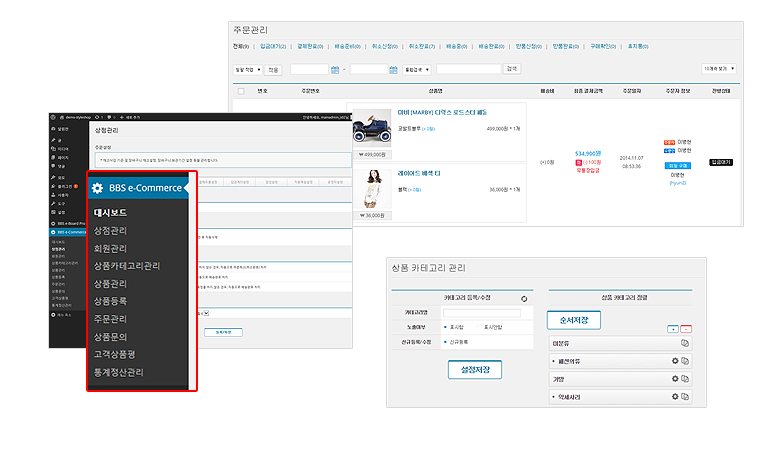Click woman in white top product thumbnail
Screen dimensions: 760x454
372,189
